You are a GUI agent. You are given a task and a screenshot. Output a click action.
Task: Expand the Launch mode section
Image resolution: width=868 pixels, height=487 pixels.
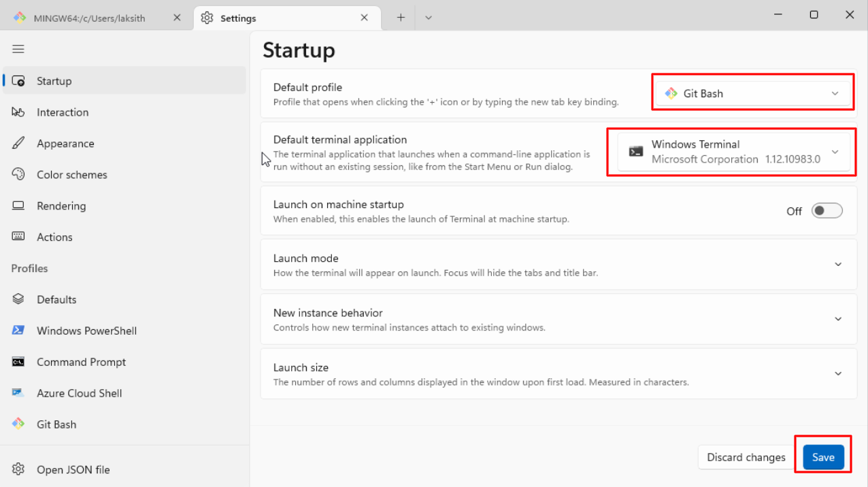coord(838,265)
